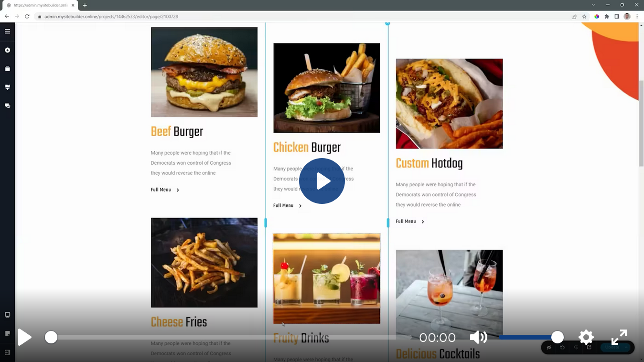Enter fullscreen with the expand arrows icon
The image size is (644, 362).
point(619,337)
